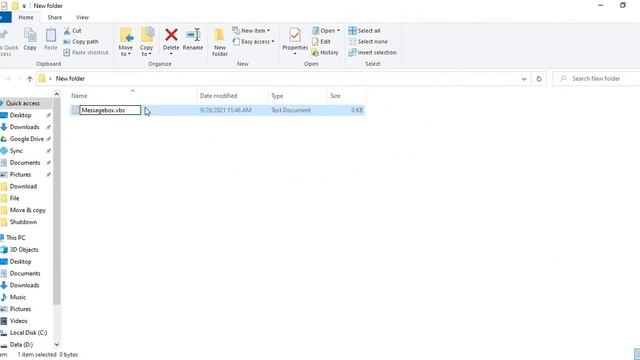Click the Edit button in Open group
This screenshot has height=360, width=640.
coord(321,42)
